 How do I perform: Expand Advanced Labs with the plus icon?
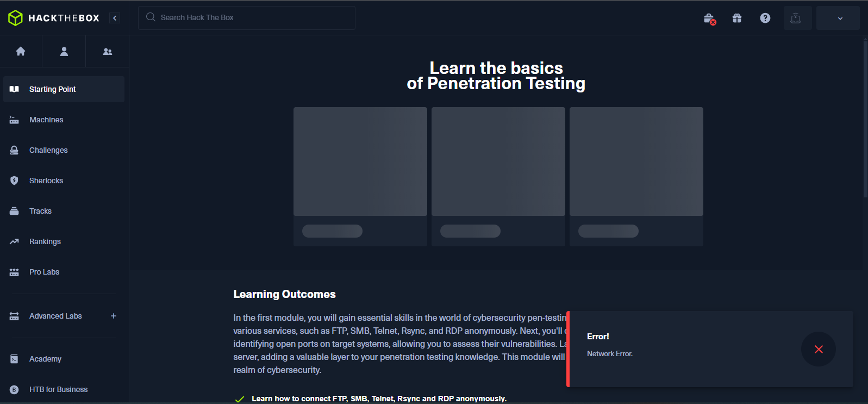pyautogui.click(x=114, y=316)
